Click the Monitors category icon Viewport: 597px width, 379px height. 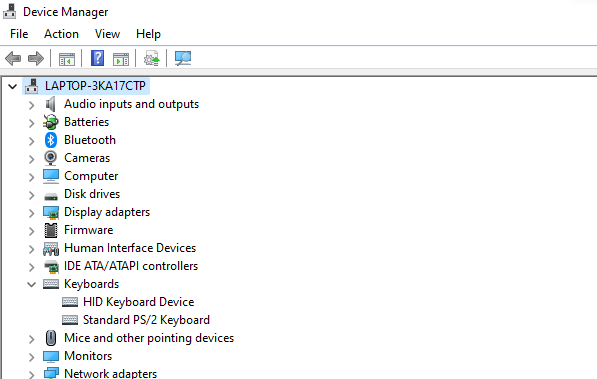point(51,356)
